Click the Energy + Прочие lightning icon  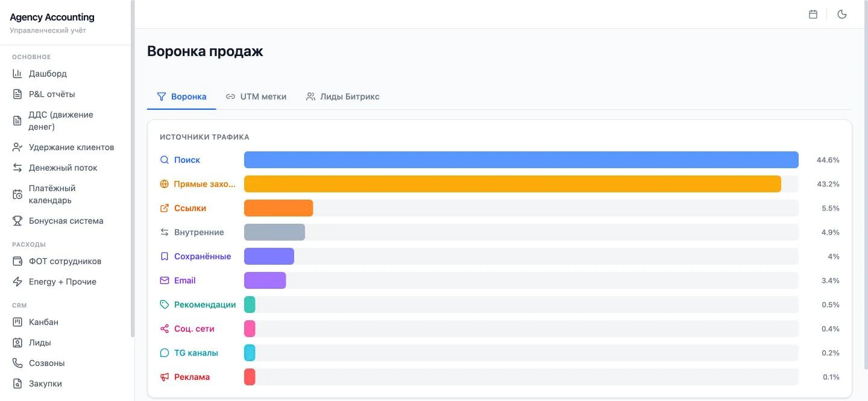coord(17,282)
